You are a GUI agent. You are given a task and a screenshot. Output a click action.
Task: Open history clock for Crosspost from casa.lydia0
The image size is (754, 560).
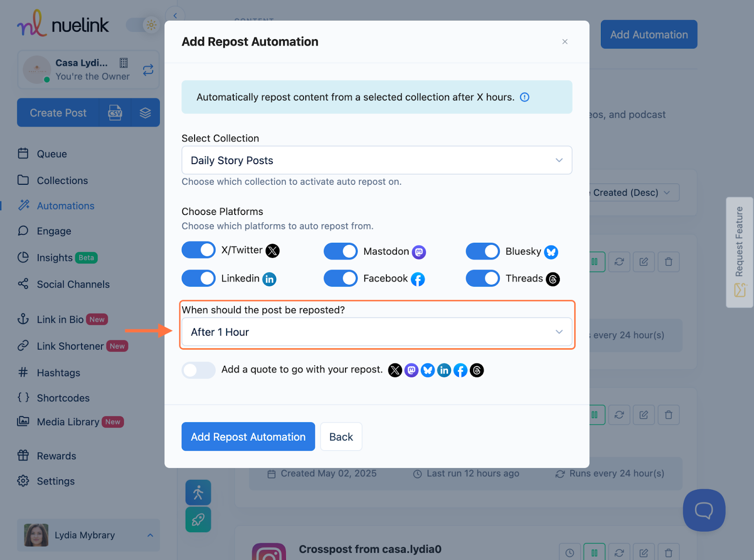coord(570,552)
